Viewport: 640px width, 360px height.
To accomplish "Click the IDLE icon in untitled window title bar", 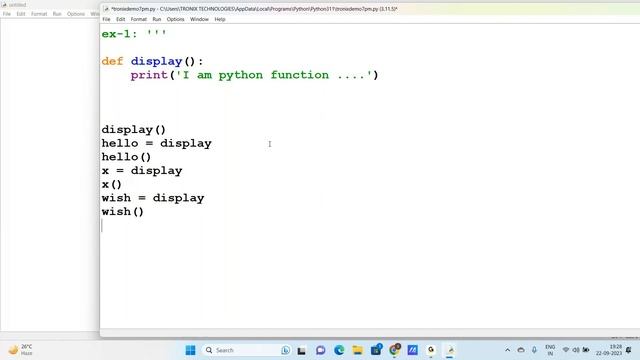I will [4, 4].
